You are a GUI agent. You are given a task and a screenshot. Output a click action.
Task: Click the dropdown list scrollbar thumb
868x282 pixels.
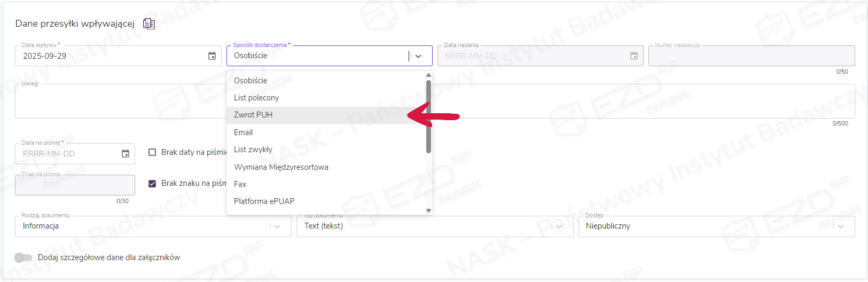point(428,116)
